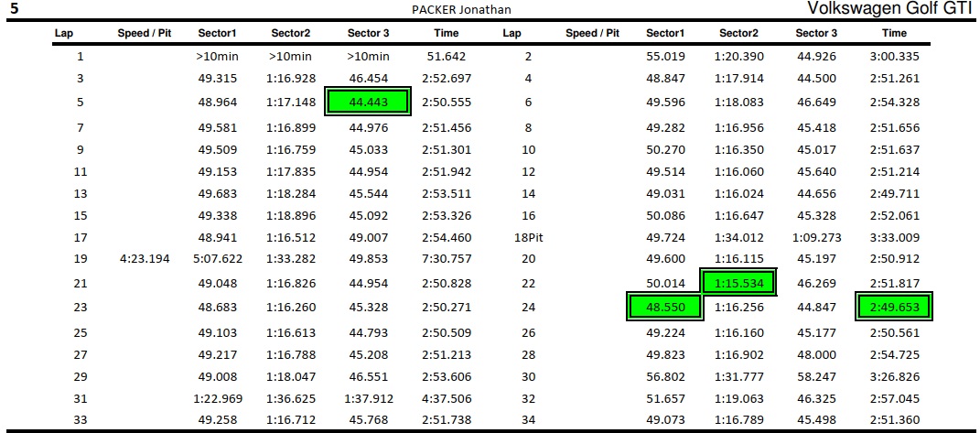Select the 2:51.360 lap 34 time
Image resolution: width=980 pixels, height=433 pixels.
[894, 420]
